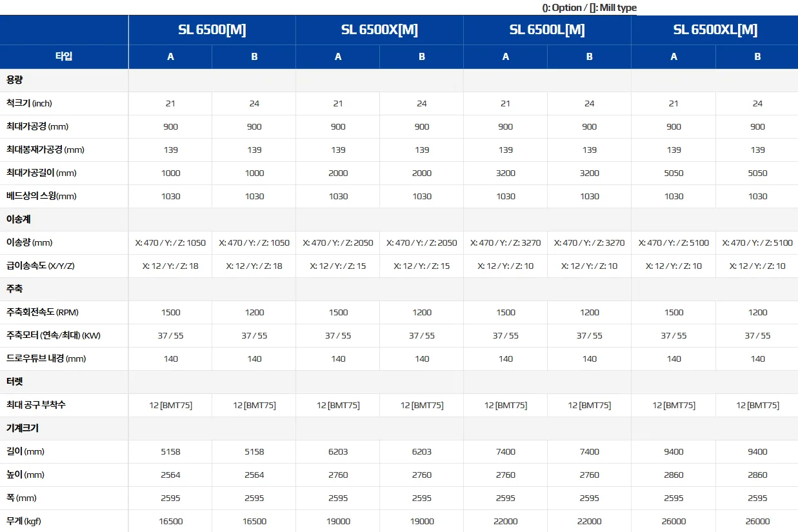The image size is (798, 532).
Task: Select the 최대가공길이 (mm) row label
Action: (41, 173)
